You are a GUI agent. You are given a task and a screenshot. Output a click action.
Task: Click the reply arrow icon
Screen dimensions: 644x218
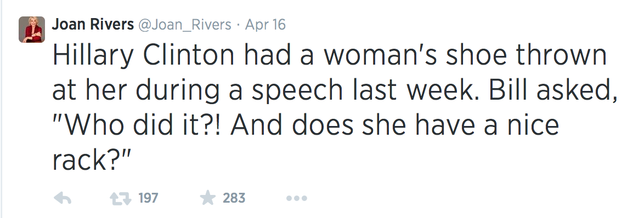coord(63,199)
